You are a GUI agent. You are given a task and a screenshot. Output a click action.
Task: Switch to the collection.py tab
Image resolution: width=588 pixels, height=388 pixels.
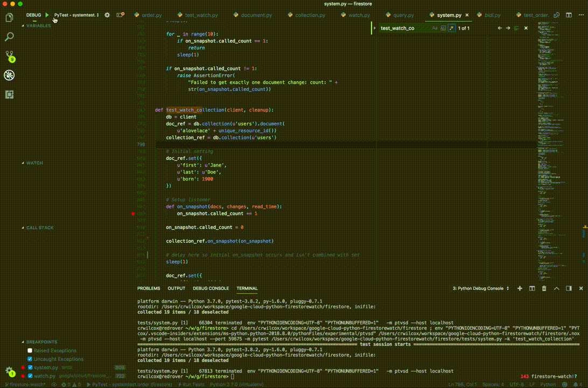(x=306, y=15)
